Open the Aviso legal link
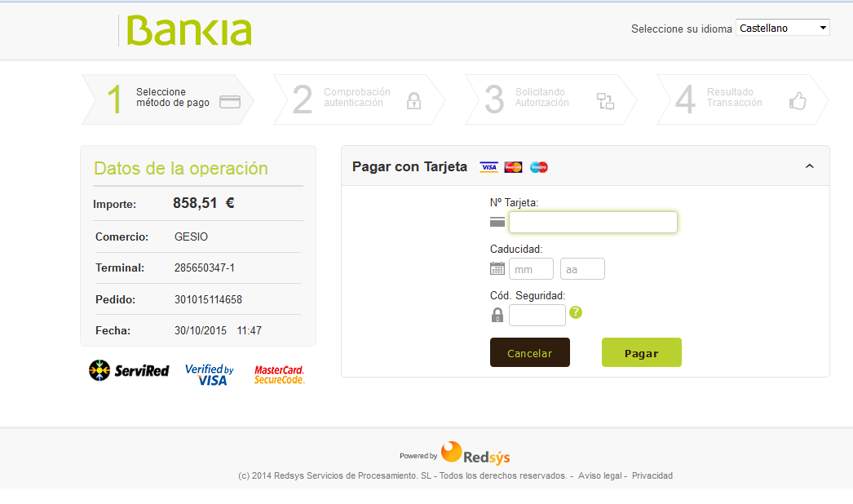 (600, 475)
